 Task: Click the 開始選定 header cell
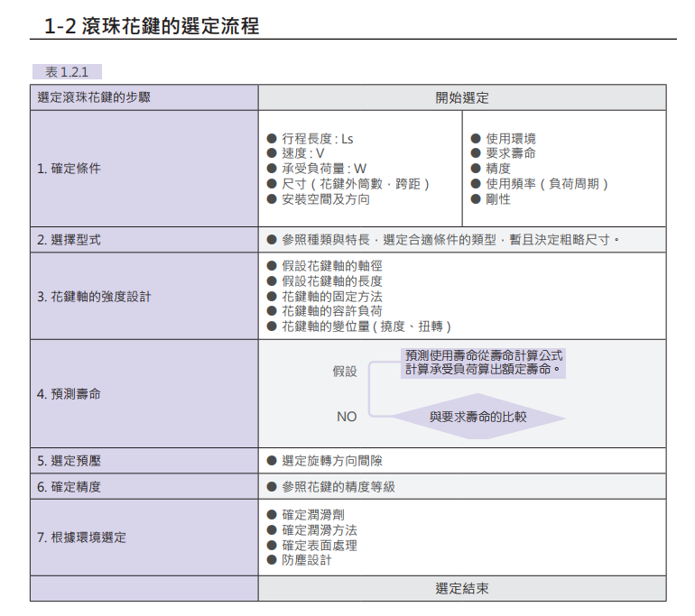[462, 97]
